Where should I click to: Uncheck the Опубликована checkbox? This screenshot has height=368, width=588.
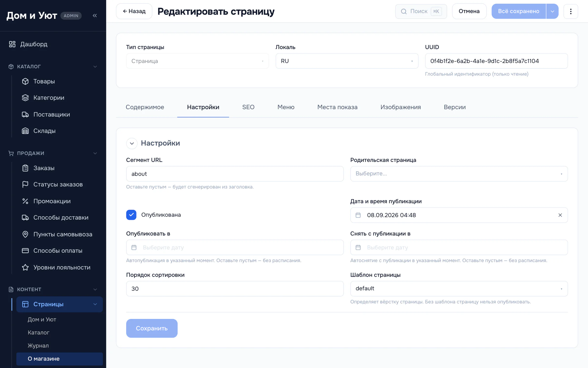tap(131, 215)
